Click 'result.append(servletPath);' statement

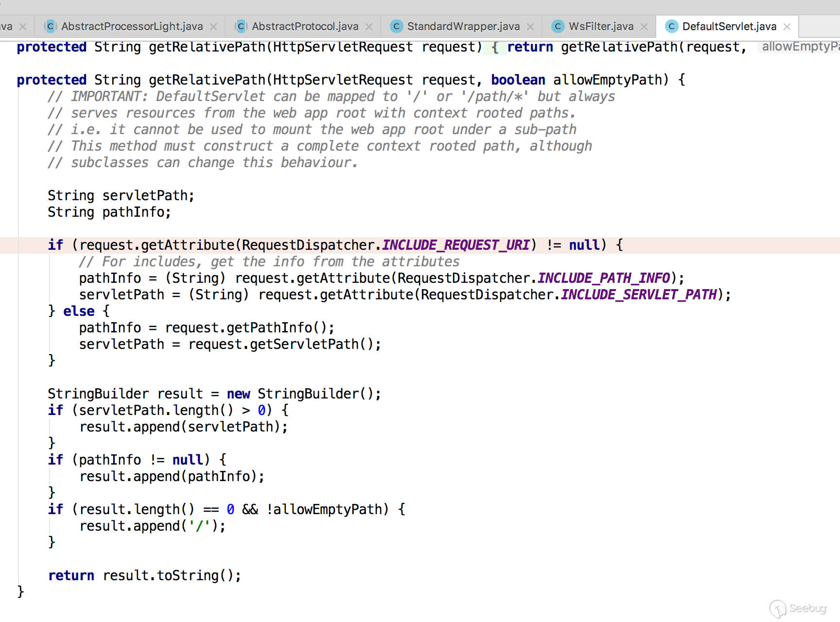point(184,427)
